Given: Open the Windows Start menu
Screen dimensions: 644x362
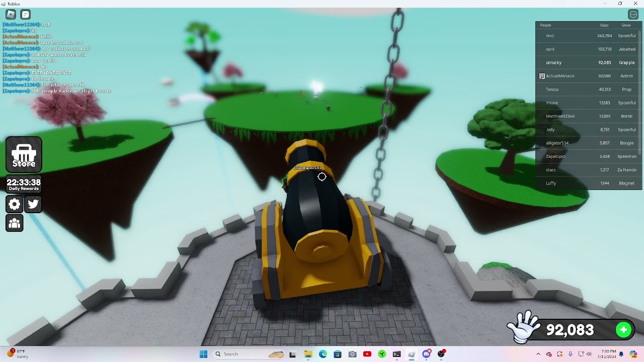Looking at the screenshot, I should [203, 354].
